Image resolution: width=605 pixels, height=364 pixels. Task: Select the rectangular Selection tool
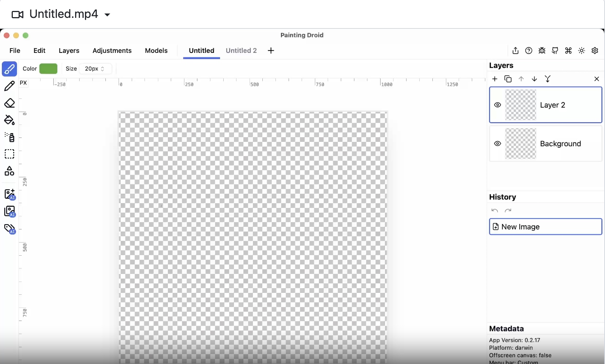(9, 154)
